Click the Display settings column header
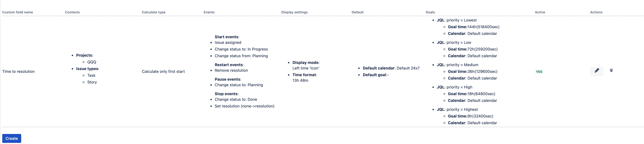 pos(294,12)
